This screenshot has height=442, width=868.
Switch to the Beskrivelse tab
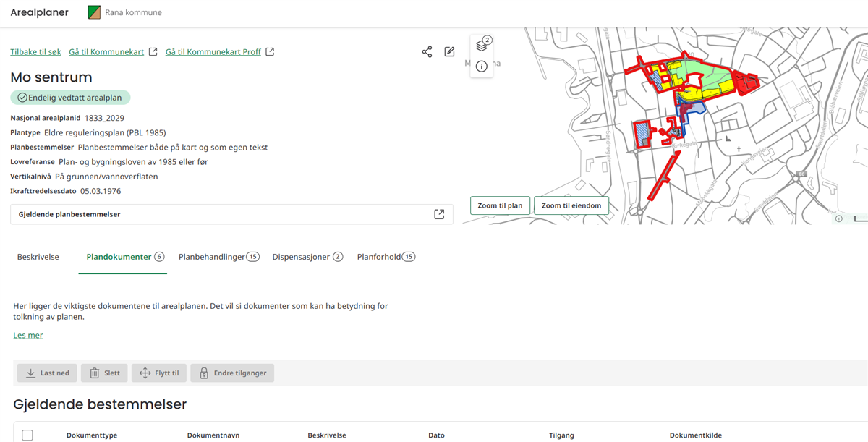[38, 257]
